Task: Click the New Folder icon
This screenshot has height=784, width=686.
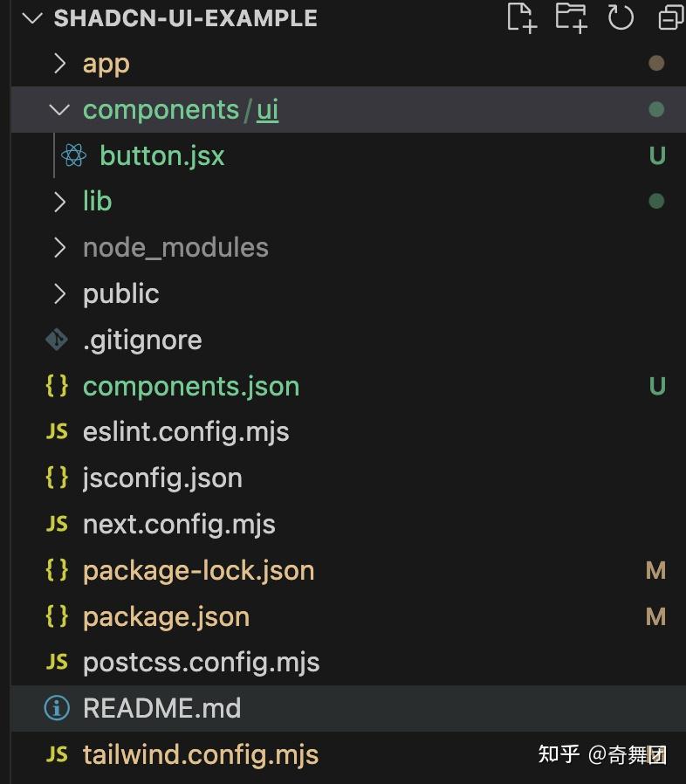Action: pos(571,17)
